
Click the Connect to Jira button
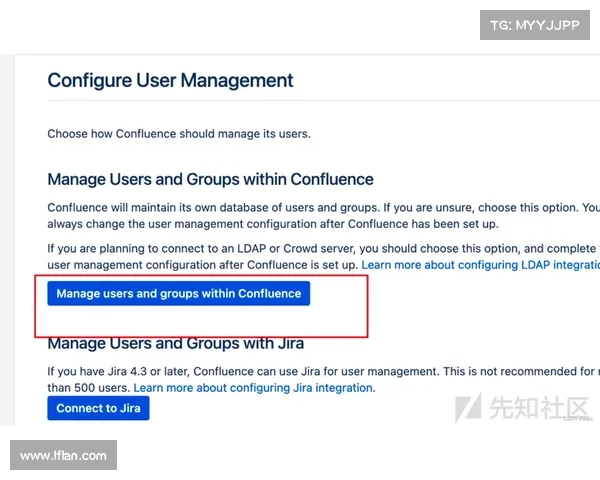click(98, 408)
